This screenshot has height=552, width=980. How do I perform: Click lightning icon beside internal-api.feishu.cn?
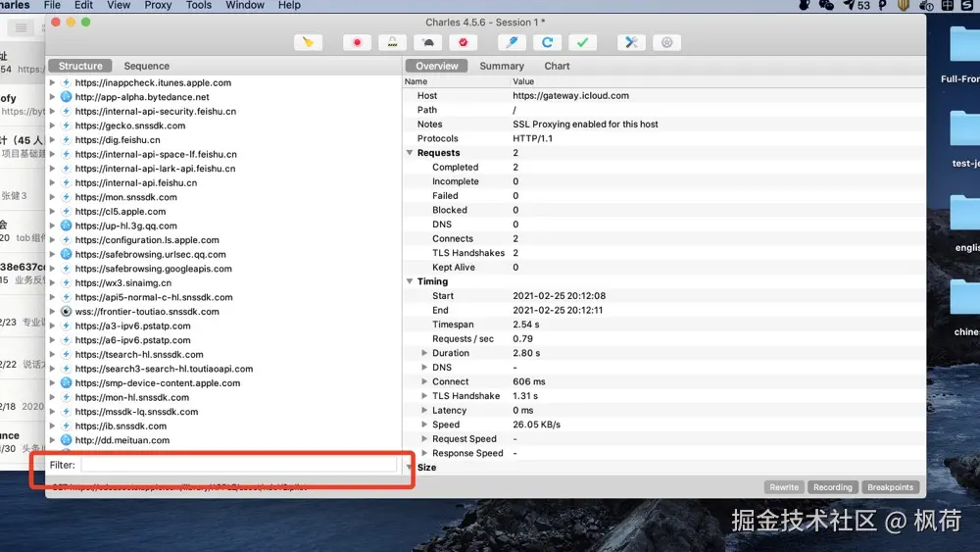66,182
